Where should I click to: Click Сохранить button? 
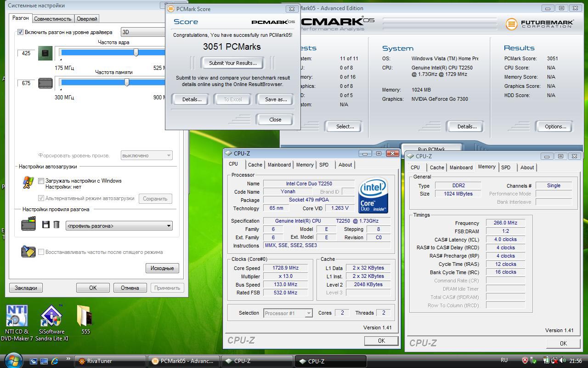tap(155, 199)
